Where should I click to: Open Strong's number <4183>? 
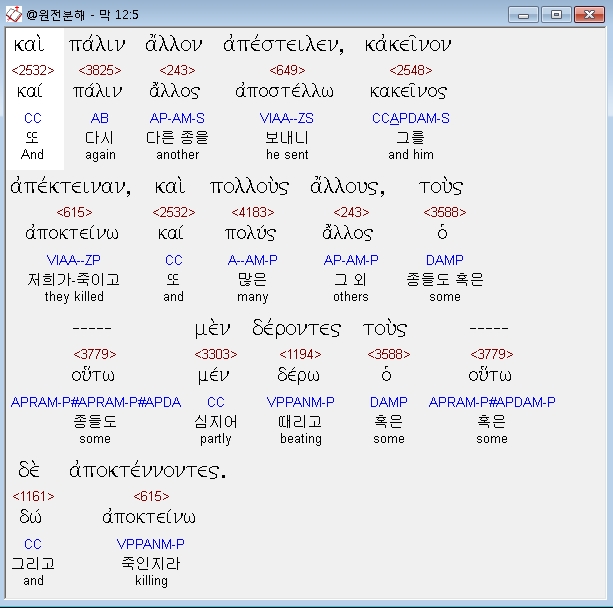(253, 212)
